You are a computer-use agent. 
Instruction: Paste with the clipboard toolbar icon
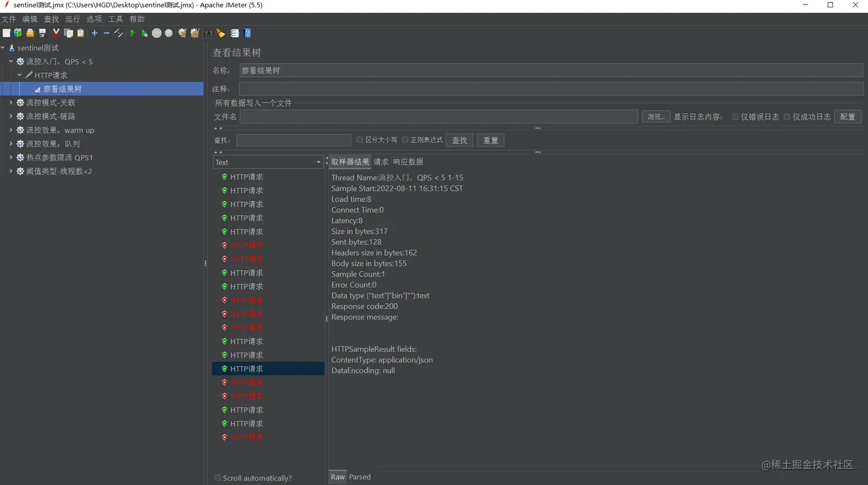80,33
